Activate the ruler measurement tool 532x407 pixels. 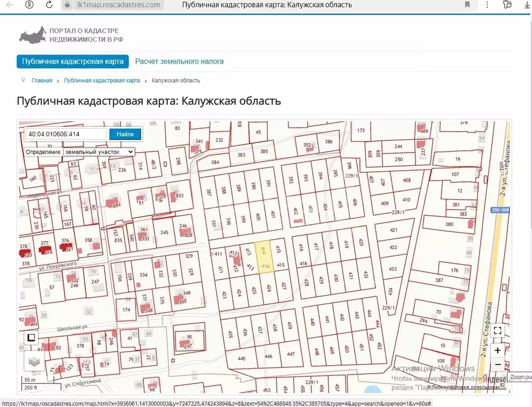[31, 338]
